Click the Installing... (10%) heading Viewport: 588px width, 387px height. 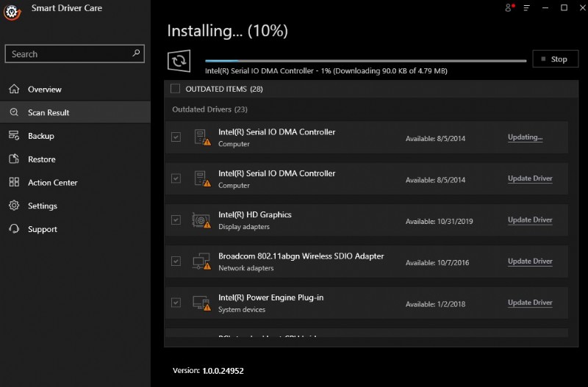pyautogui.click(x=227, y=31)
